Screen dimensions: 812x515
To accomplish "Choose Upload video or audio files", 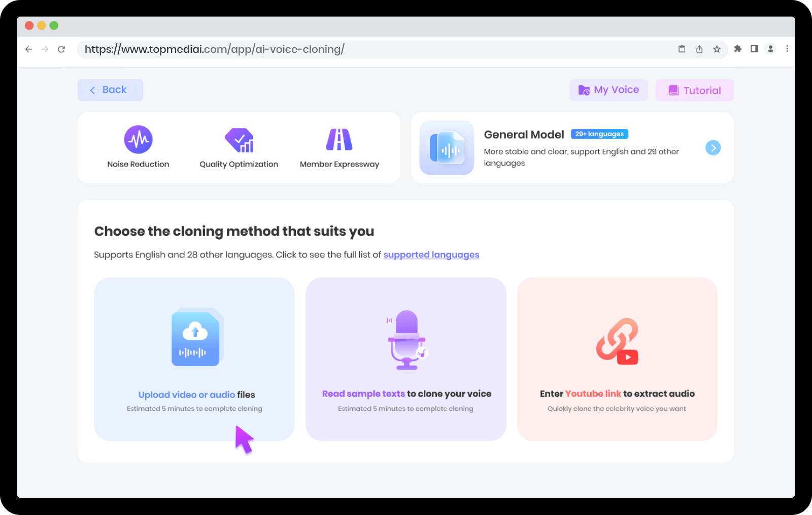I will (194, 359).
